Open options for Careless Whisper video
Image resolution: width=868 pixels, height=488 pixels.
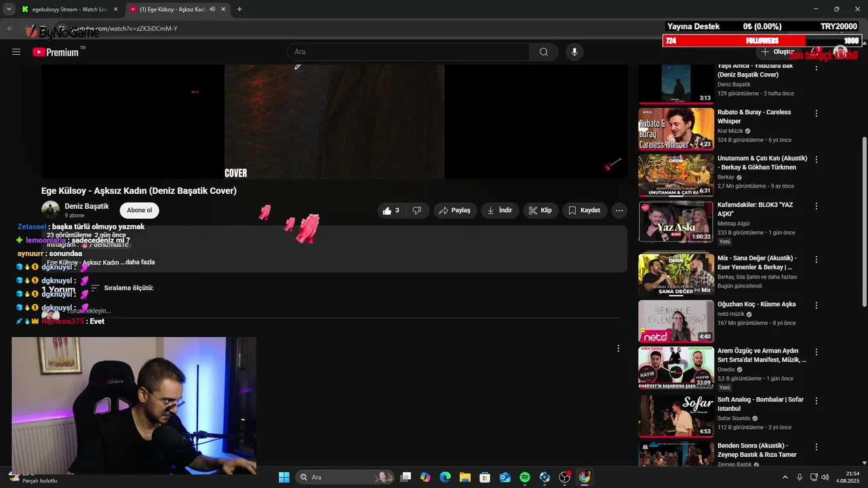[x=816, y=114]
